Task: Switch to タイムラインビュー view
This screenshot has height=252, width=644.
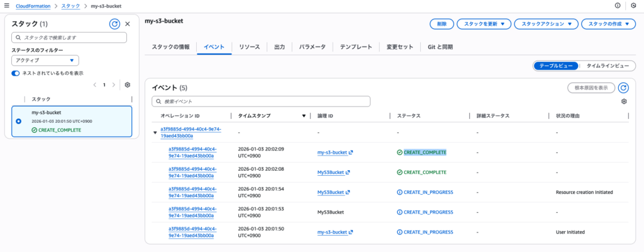Action: 607,66
